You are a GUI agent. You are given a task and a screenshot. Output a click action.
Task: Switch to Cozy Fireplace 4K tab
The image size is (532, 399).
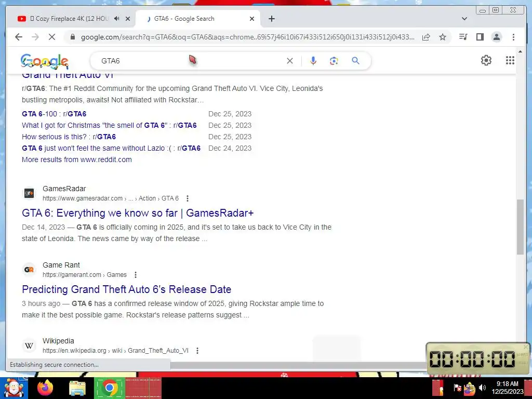click(70, 19)
